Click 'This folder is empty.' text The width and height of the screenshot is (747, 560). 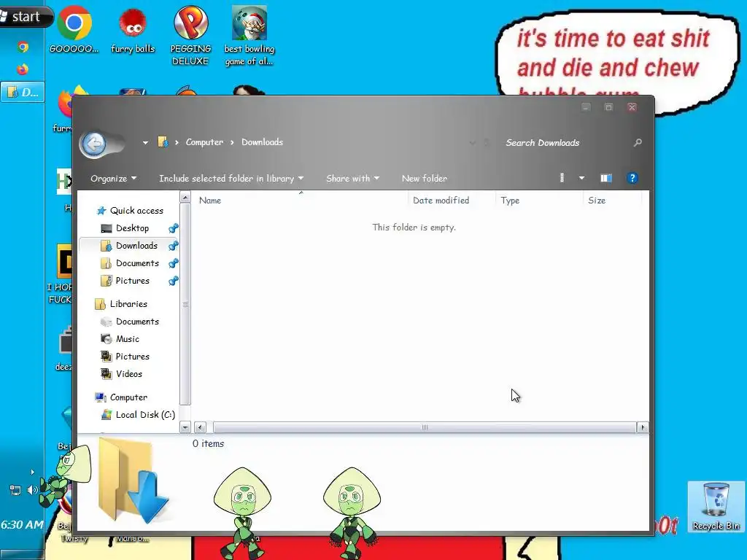[414, 227]
